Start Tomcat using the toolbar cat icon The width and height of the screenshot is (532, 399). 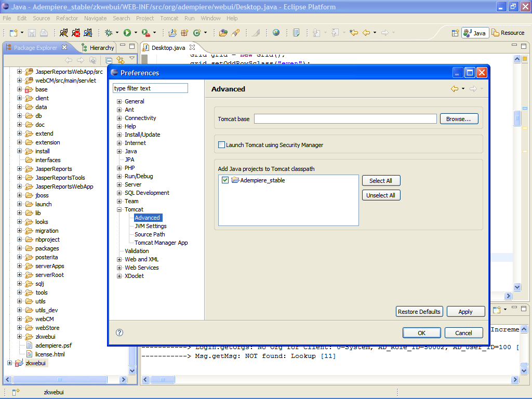point(63,33)
